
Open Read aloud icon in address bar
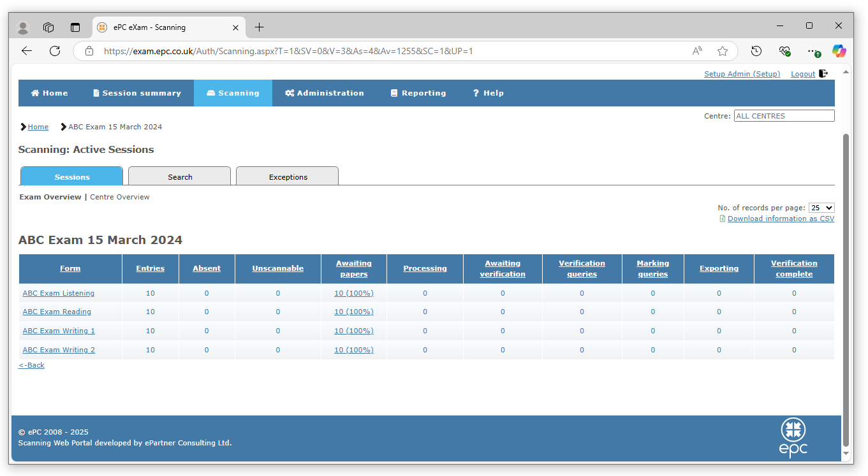(x=698, y=51)
